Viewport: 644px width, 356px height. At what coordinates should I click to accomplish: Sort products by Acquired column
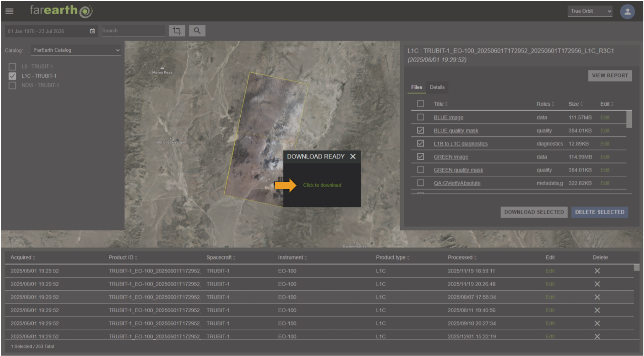pyautogui.click(x=23, y=258)
